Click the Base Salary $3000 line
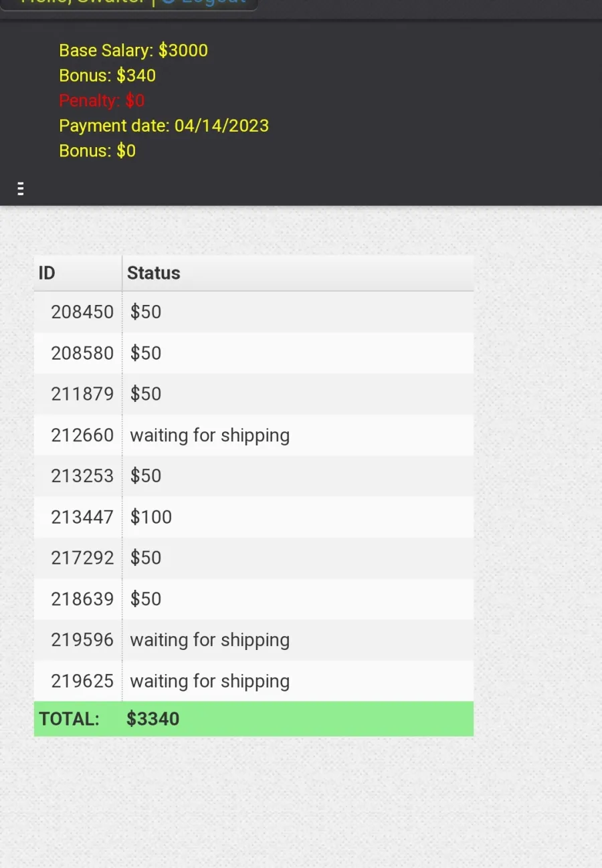Viewport: 602px width, 868px height. [133, 51]
